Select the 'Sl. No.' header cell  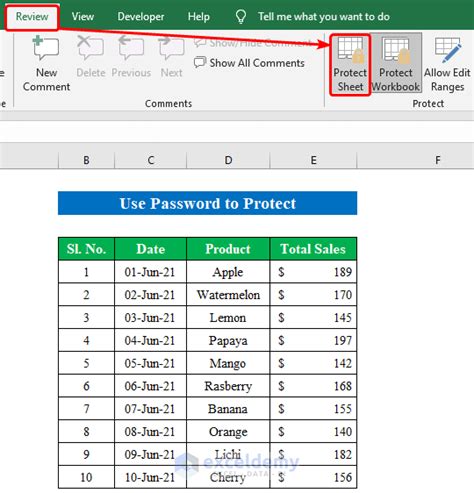click(86, 249)
